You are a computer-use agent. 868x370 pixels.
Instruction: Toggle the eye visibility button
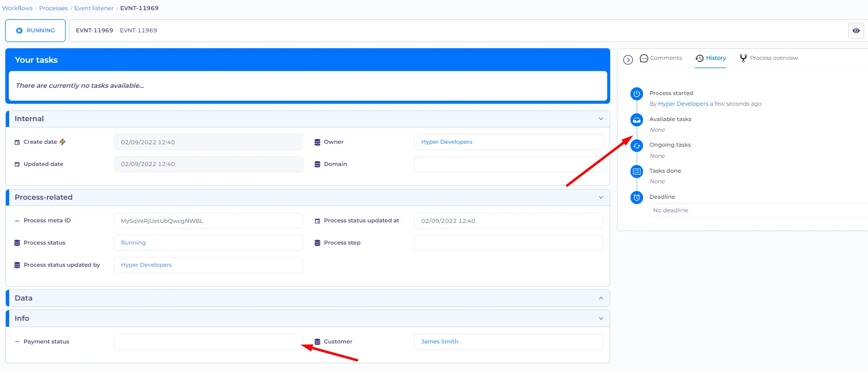[856, 30]
